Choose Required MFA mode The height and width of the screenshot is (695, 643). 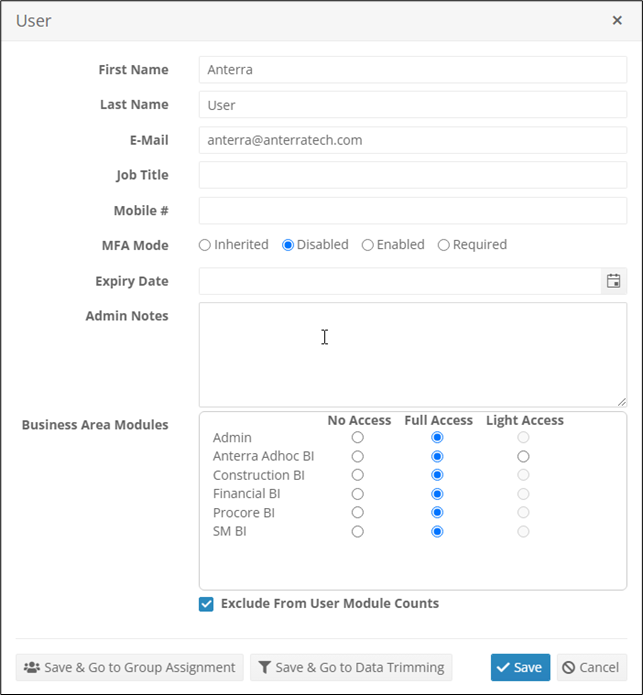tap(444, 245)
